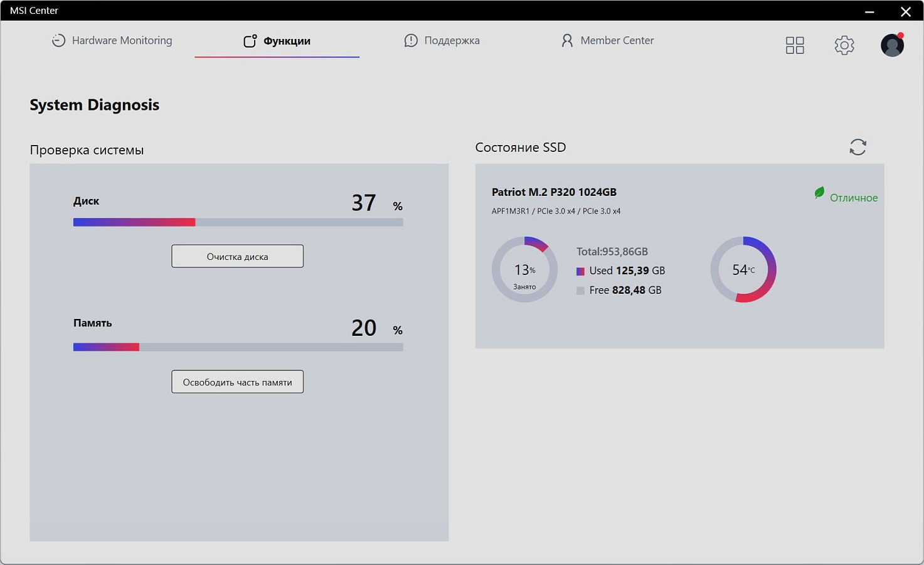Viewport: 924px width, 565px height.
Task: Click the user profile avatar
Action: pos(892,45)
